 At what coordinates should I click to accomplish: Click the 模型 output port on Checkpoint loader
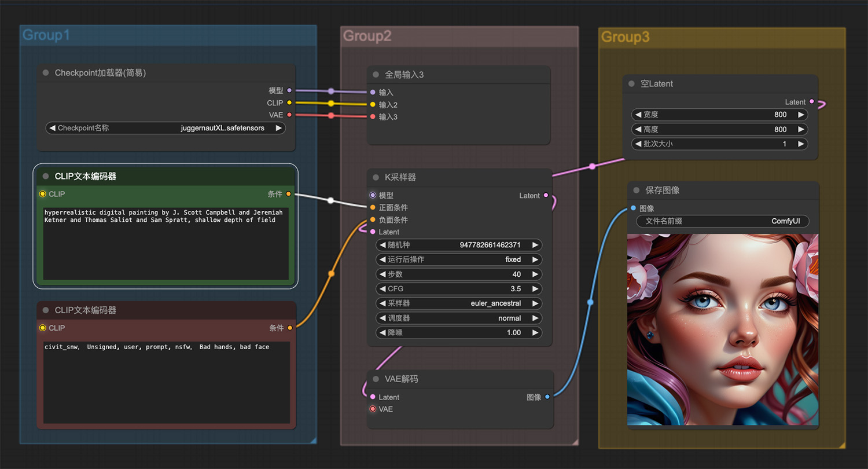coord(289,90)
